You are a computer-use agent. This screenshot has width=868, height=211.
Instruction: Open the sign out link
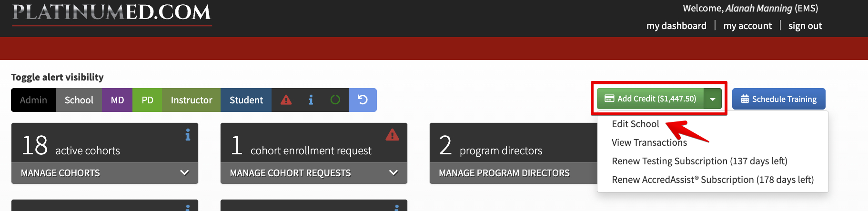[x=805, y=26]
